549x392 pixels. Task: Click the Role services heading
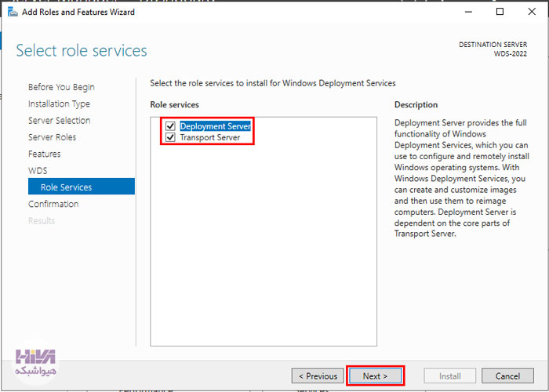(x=174, y=104)
